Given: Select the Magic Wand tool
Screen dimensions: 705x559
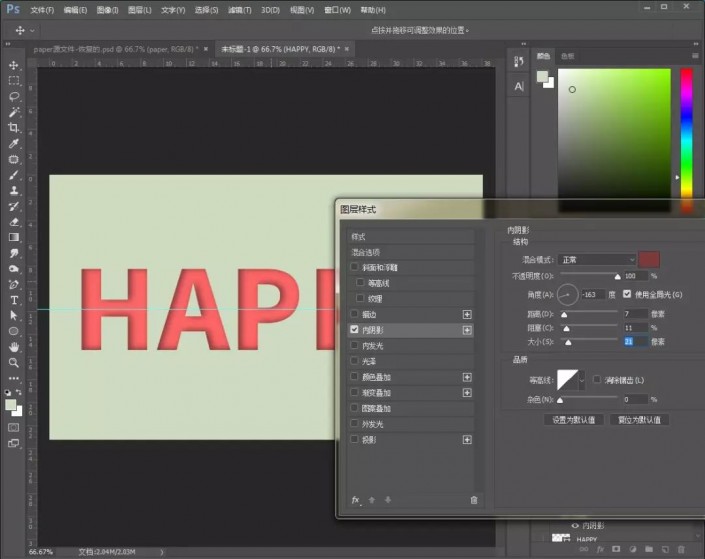Looking at the screenshot, I should click(x=13, y=112).
